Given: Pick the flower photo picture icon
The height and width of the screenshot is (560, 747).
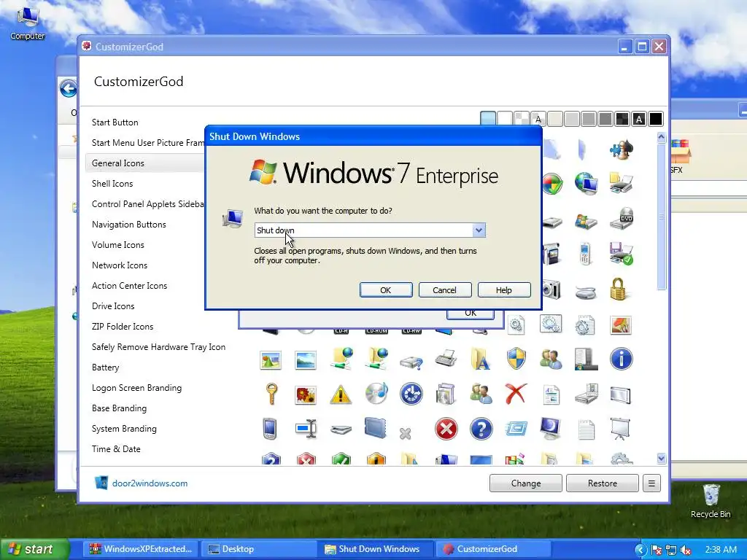Looking at the screenshot, I should pos(306,394).
